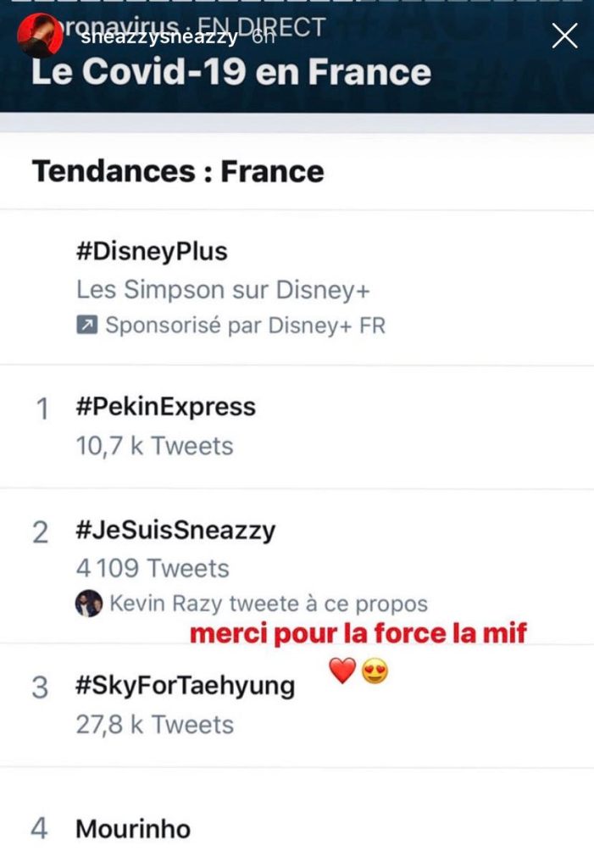The width and height of the screenshot is (594, 868).
Task: Tap the red heart emoji sticker
Action: 342,672
